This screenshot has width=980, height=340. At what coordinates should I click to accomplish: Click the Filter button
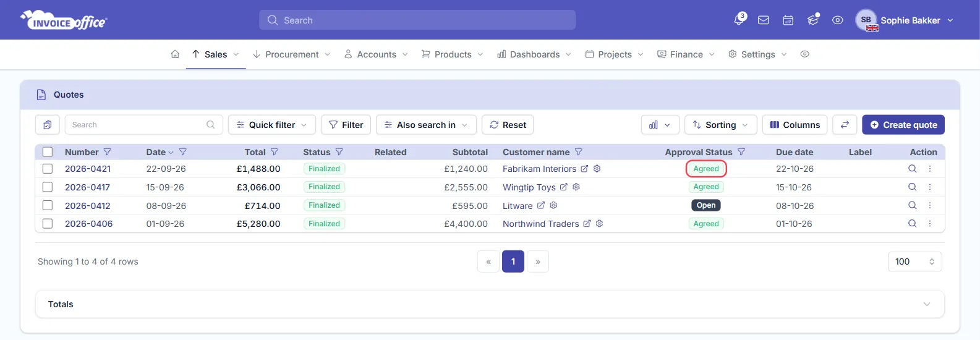346,125
